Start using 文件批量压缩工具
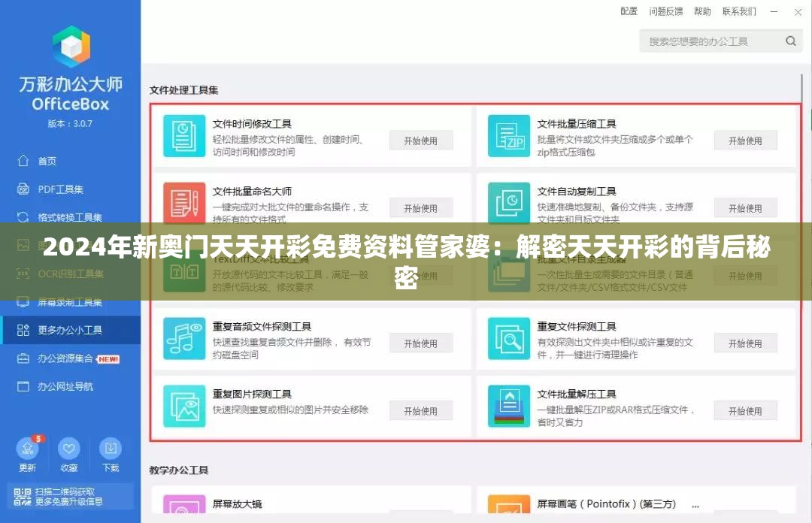 coord(746,141)
